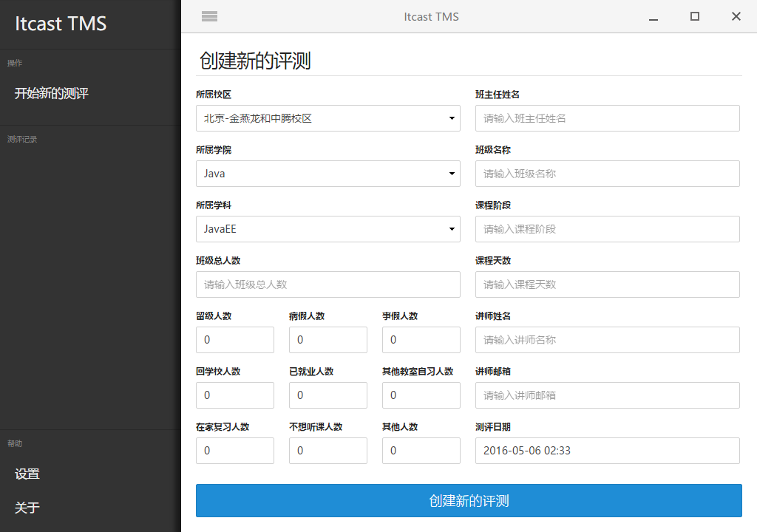Close the Itcast TMS window
The height and width of the screenshot is (532, 757).
tap(736, 16)
